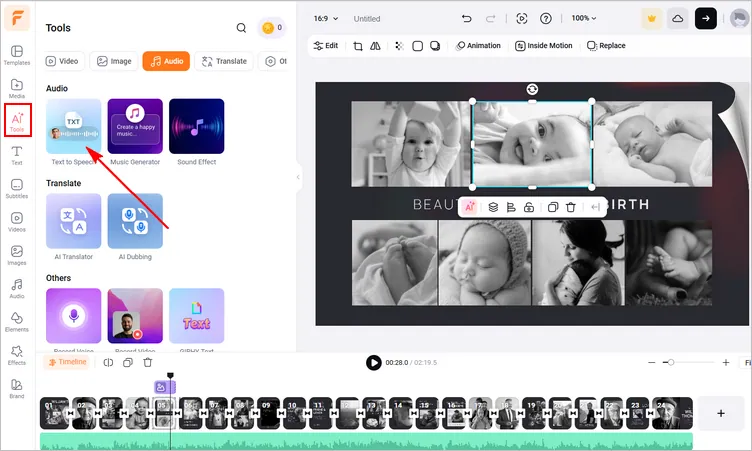This screenshot has width=752, height=451.
Task: Open the Audio sidebar panel
Action: tap(17, 289)
